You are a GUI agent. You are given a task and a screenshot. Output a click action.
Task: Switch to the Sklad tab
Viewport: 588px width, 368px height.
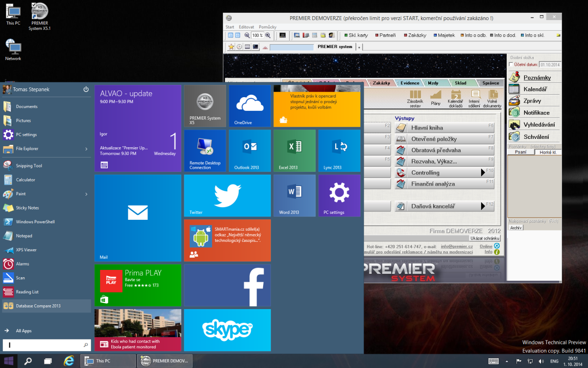click(460, 83)
